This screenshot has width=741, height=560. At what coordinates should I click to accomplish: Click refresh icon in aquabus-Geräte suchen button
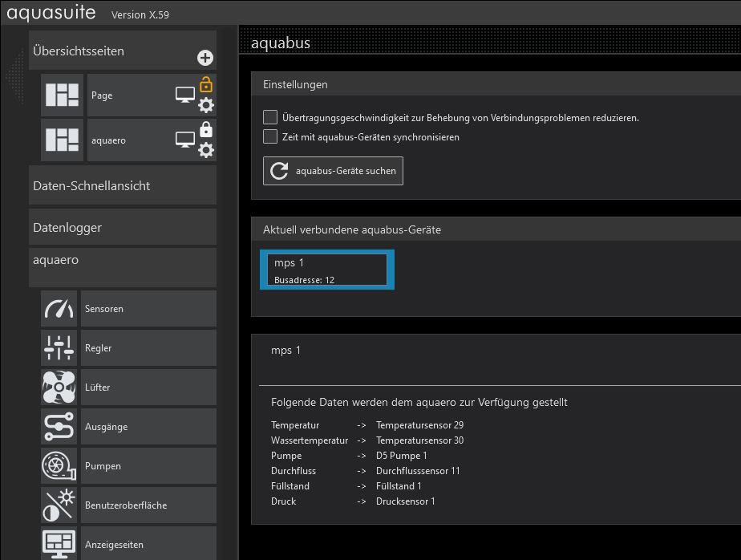click(279, 171)
